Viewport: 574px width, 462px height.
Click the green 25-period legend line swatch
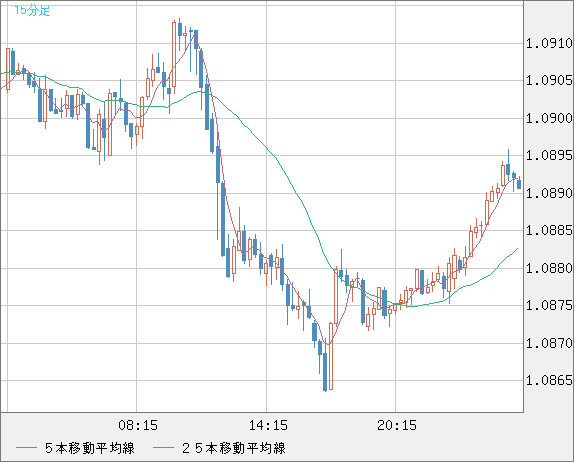point(163,448)
